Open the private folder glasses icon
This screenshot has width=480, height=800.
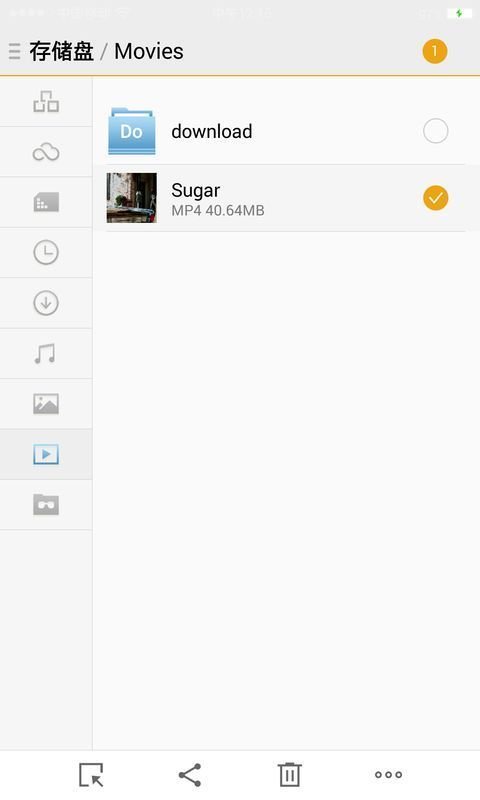point(46,505)
